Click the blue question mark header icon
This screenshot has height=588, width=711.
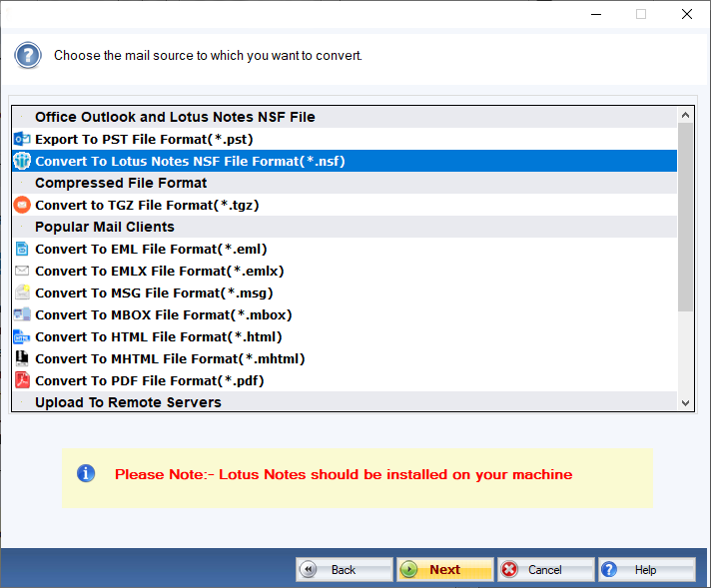pos(28,55)
